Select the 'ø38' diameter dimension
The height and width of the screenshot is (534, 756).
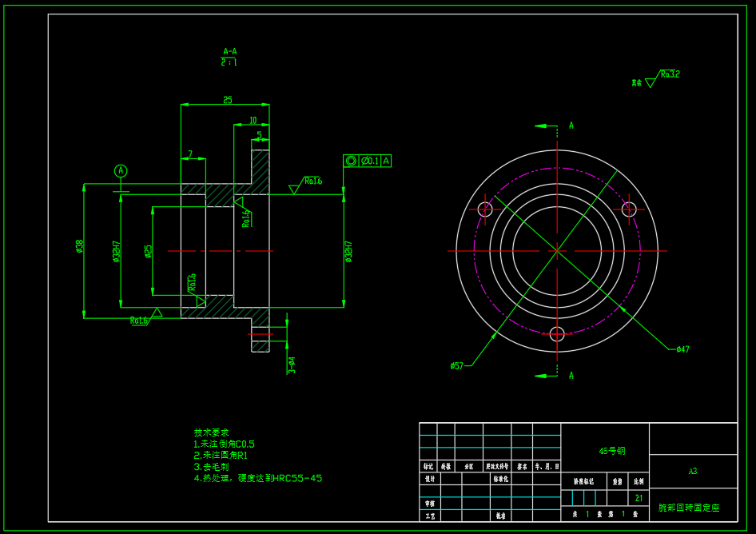coord(80,246)
